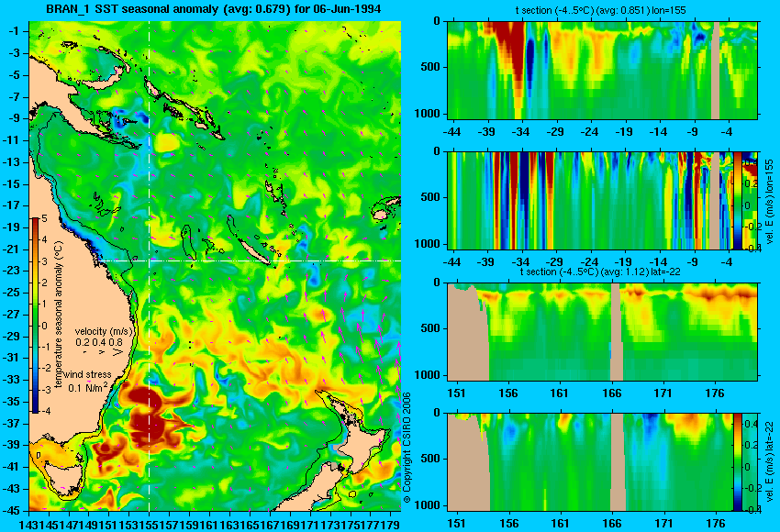The image size is (780, 532).
Task: Click the 't section (avg: 1.12) lat=-22' title
Action: pyautogui.click(x=600, y=272)
